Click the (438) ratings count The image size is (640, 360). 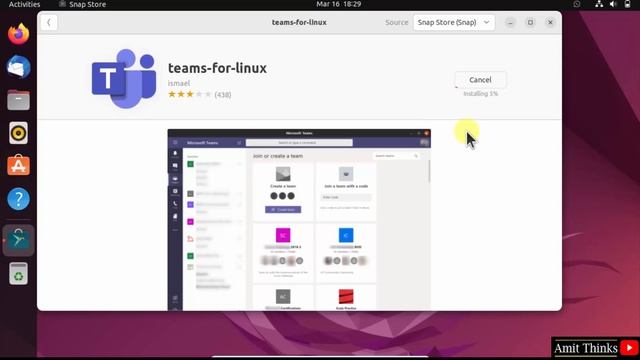[223, 95]
